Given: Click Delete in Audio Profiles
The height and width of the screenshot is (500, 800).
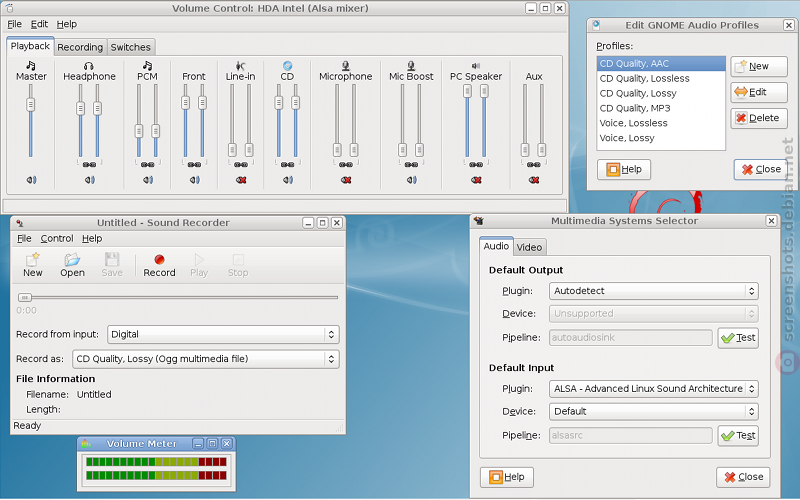Looking at the screenshot, I should click(x=759, y=118).
